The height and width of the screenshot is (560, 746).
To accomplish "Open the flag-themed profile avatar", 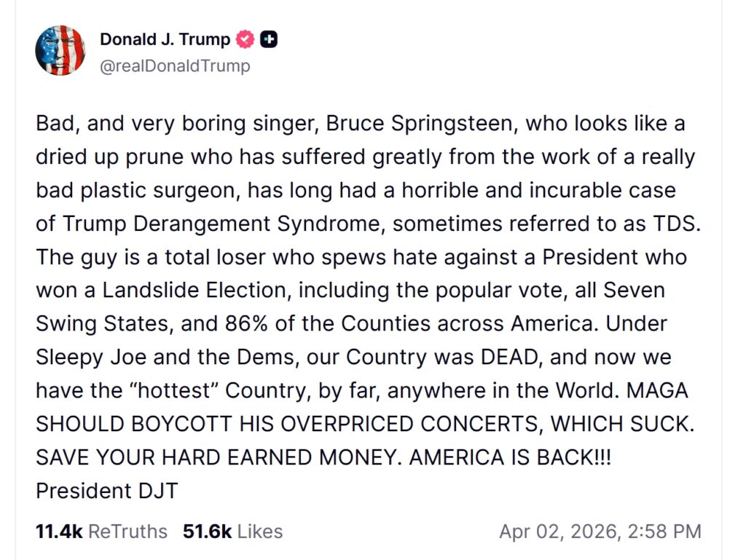I will tap(60, 51).
